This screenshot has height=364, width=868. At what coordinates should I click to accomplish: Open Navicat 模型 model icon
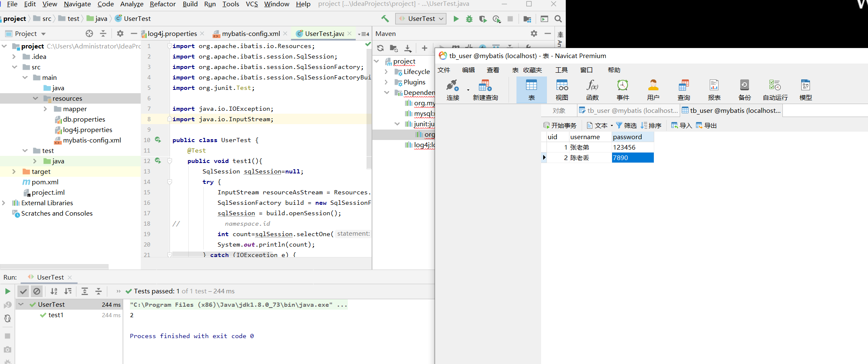[806, 90]
